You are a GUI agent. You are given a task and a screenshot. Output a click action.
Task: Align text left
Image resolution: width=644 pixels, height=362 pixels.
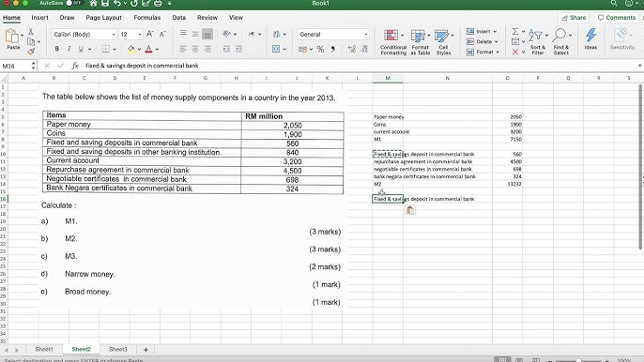[x=183, y=49]
